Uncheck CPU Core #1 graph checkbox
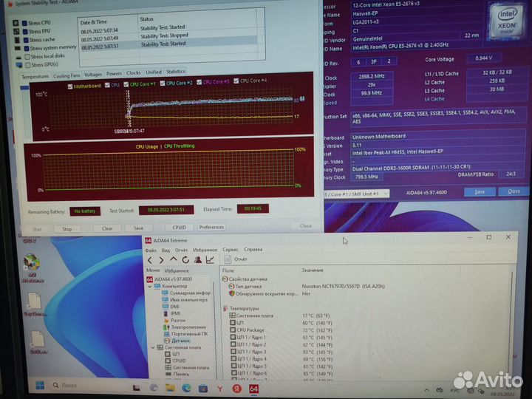This screenshot has height=399, width=532. coord(126,84)
